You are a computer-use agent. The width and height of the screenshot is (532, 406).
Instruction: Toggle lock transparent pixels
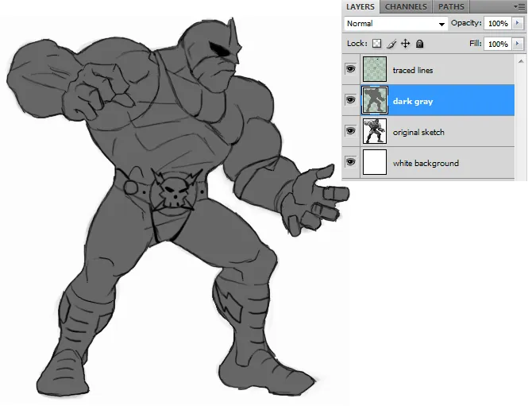[377, 44]
